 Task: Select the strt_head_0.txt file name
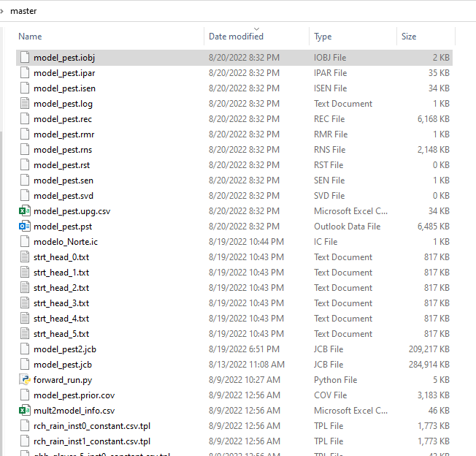point(61,257)
